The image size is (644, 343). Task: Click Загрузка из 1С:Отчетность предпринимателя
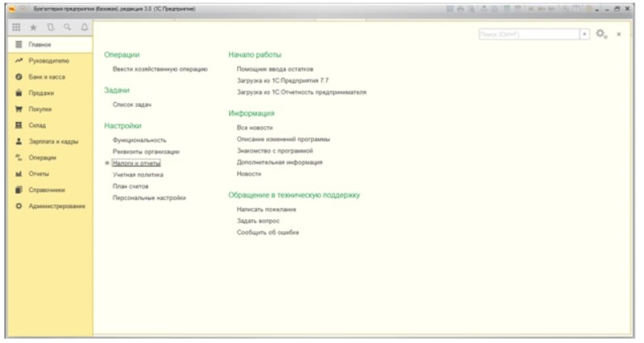tap(302, 92)
